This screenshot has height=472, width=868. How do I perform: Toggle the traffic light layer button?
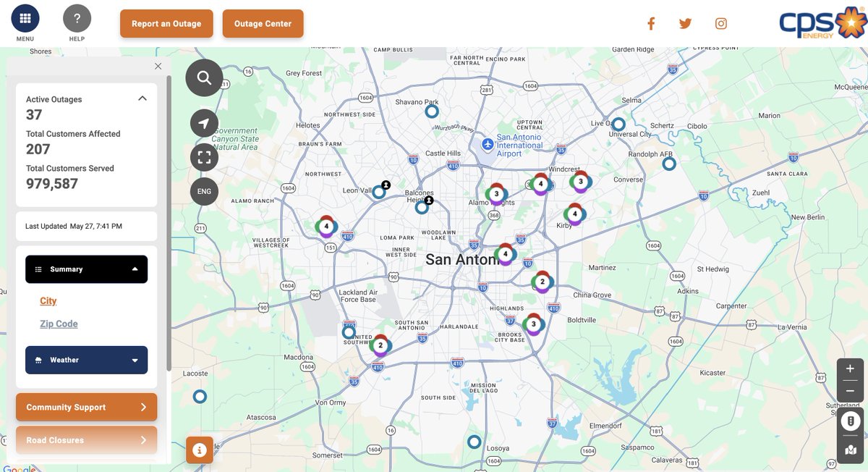[851, 421]
